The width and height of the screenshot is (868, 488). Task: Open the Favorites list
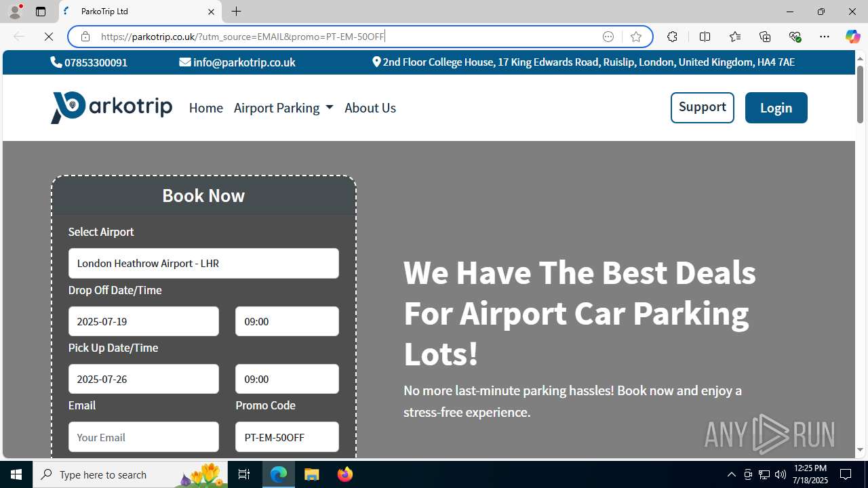coord(735,37)
